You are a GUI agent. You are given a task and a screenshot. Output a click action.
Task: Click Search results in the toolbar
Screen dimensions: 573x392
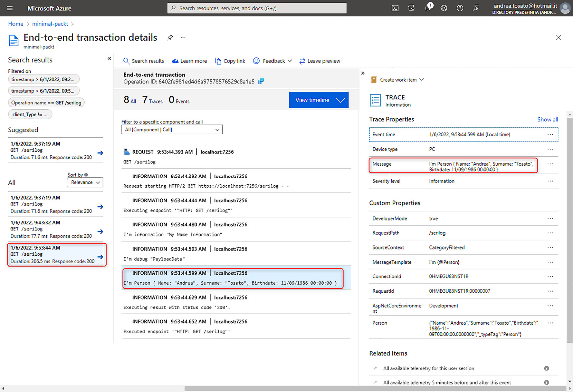click(144, 61)
